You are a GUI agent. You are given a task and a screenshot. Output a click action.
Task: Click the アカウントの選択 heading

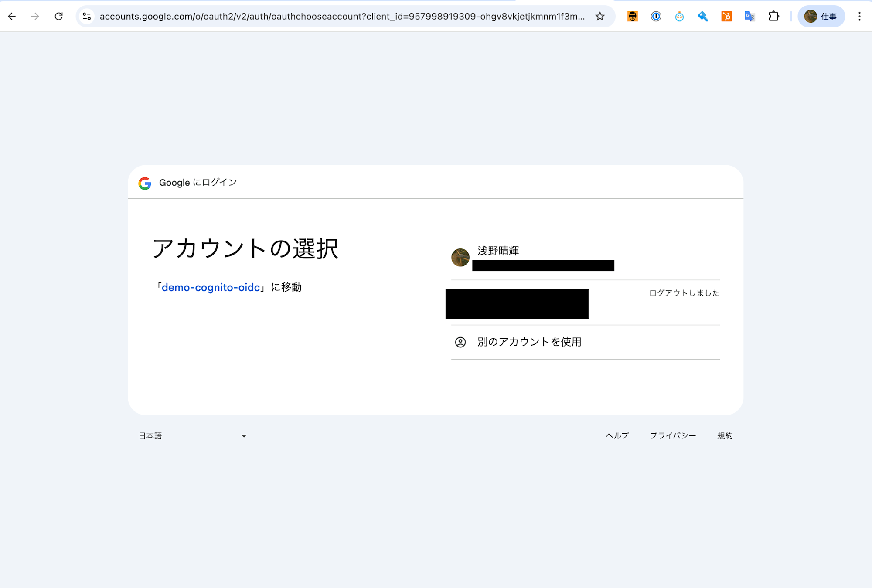[245, 249]
